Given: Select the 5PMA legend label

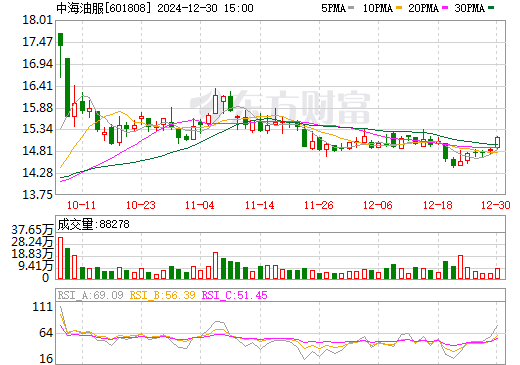Looking at the screenshot, I should pos(333,8).
